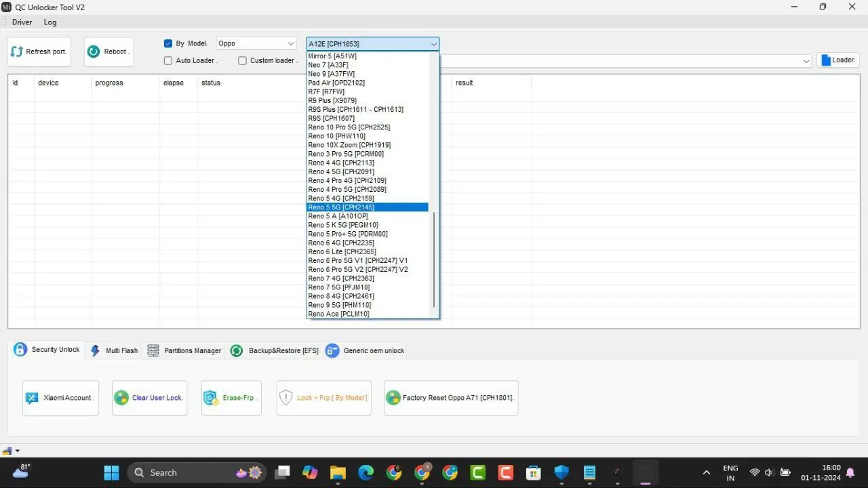Click the Loader button

(x=838, y=60)
